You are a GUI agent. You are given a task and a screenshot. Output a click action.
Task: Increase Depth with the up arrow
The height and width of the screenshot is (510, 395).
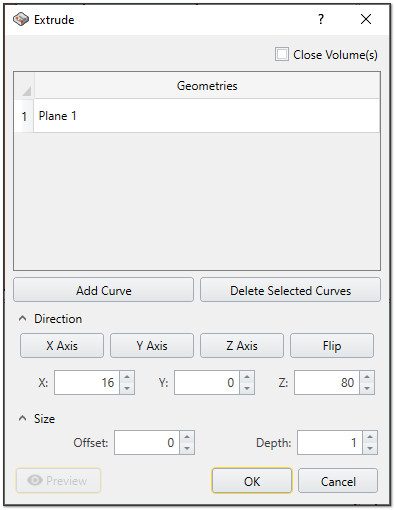[370, 437]
